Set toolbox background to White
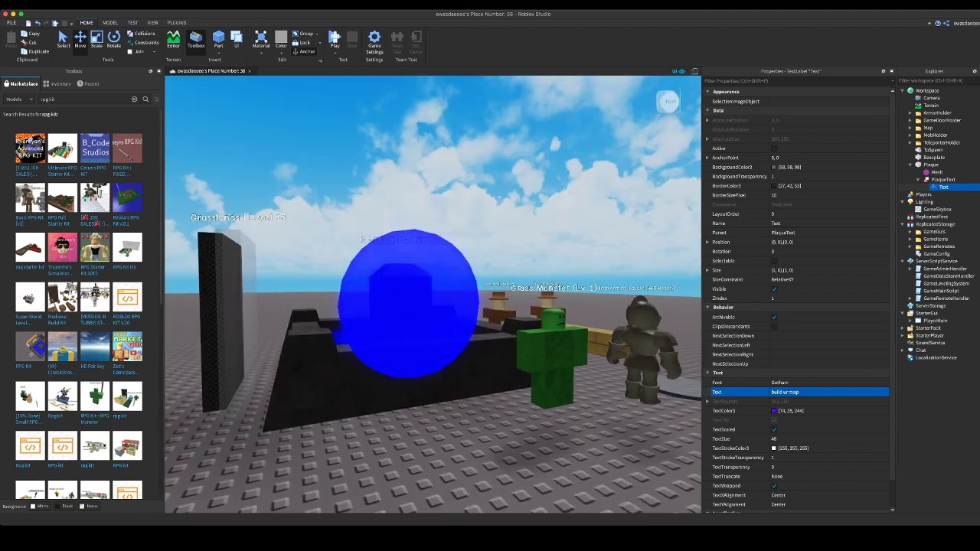980x551 pixels. [40, 506]
